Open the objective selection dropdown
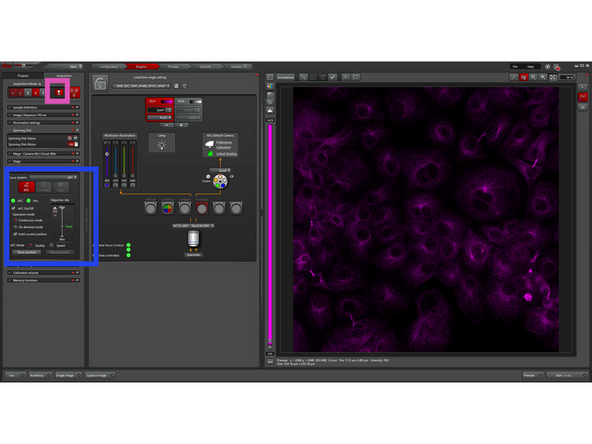 pos(193,226)
